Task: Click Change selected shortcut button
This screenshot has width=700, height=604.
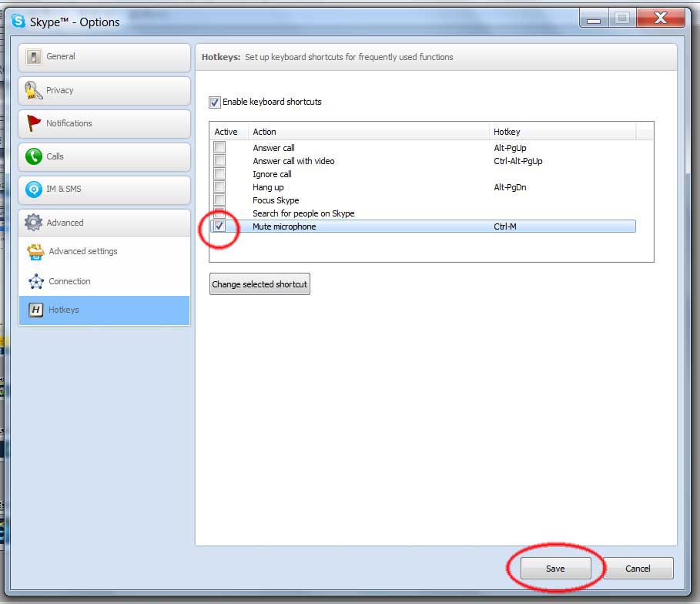Action: coord(260,284)
